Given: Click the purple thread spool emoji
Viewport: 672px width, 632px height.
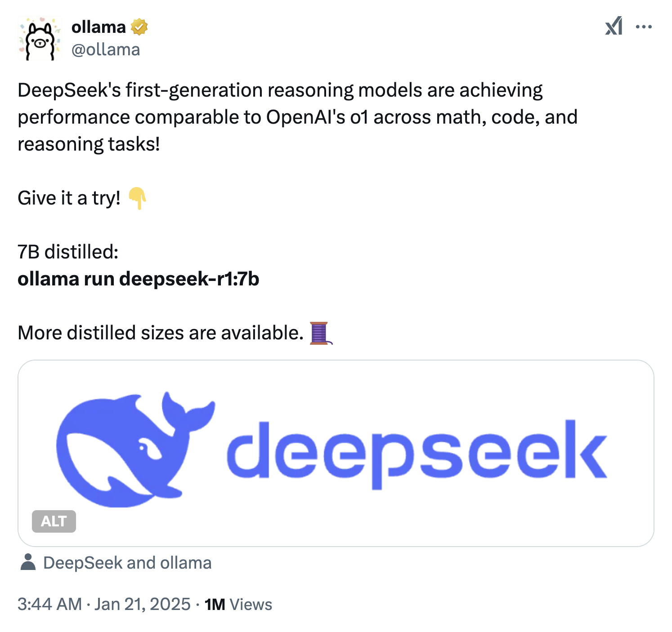Looking at the screenshot, I should click(320, 333).
